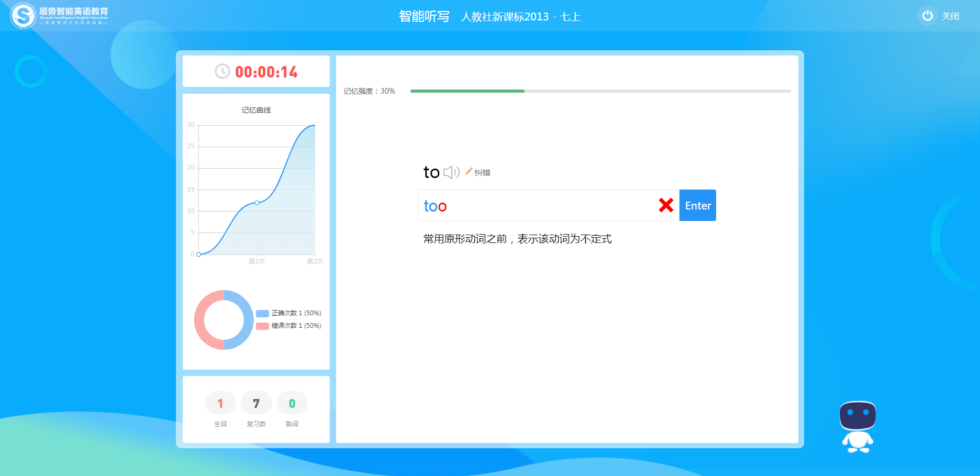Click the 记忆强度 progress bar
Screen dimensions: 980x476
coord(600,91)
